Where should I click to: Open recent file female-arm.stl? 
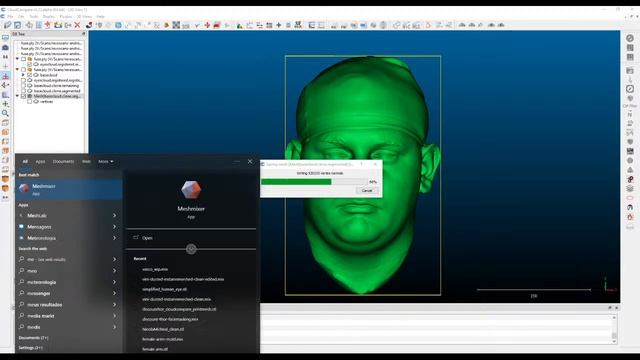pos(155,349)
